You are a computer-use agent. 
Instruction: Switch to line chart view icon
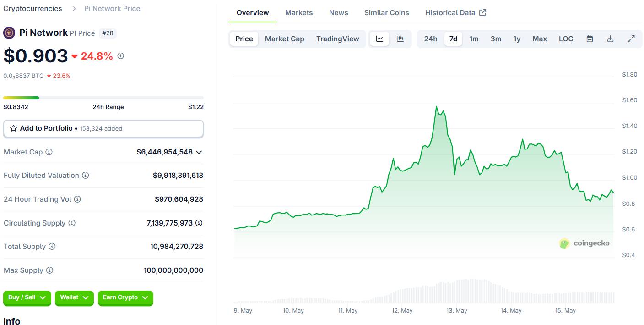[379, 39]
